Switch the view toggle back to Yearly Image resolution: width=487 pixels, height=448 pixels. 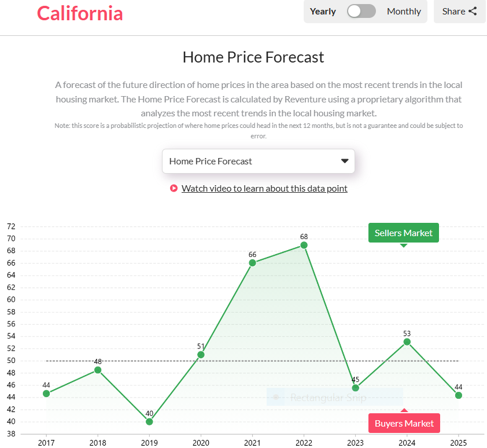(323, 11)
